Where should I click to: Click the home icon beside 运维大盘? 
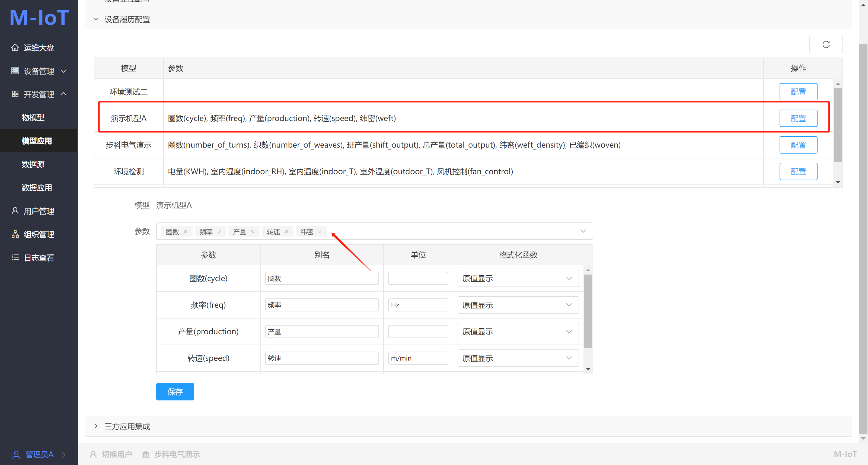click(15, 47)
